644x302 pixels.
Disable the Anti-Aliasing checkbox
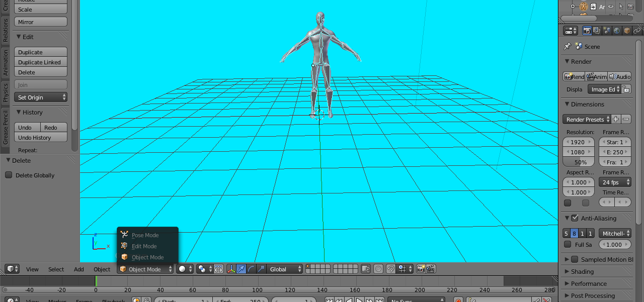[x=575, y=218]
